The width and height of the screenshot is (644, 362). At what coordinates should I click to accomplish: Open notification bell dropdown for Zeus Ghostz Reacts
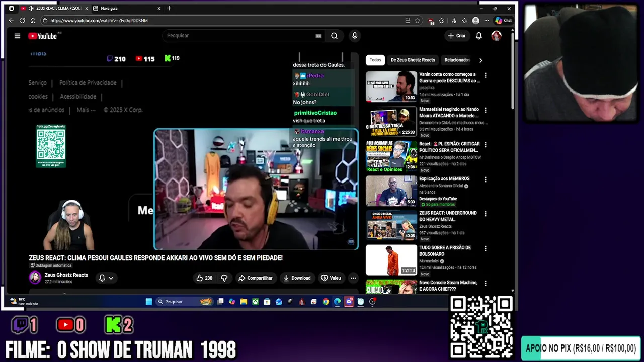click(x=106, y=278)
